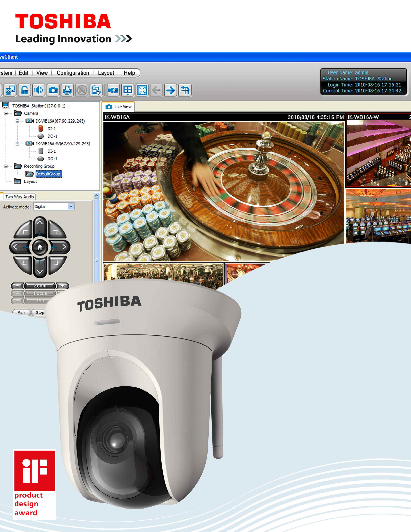The width and height of the screenshot is (411, 532).
Task: Open the Help menu
Action: point(129,73)
